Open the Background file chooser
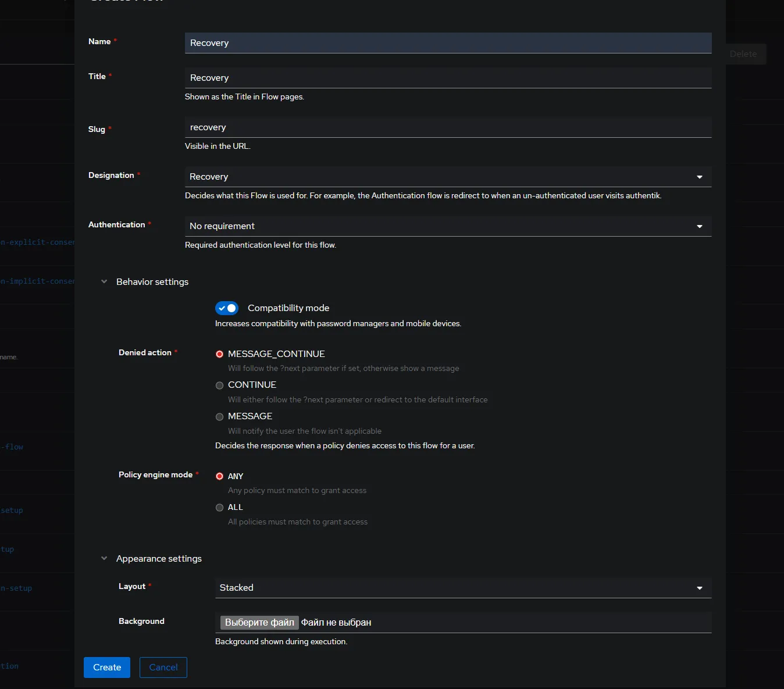 [x=259, y=622]
